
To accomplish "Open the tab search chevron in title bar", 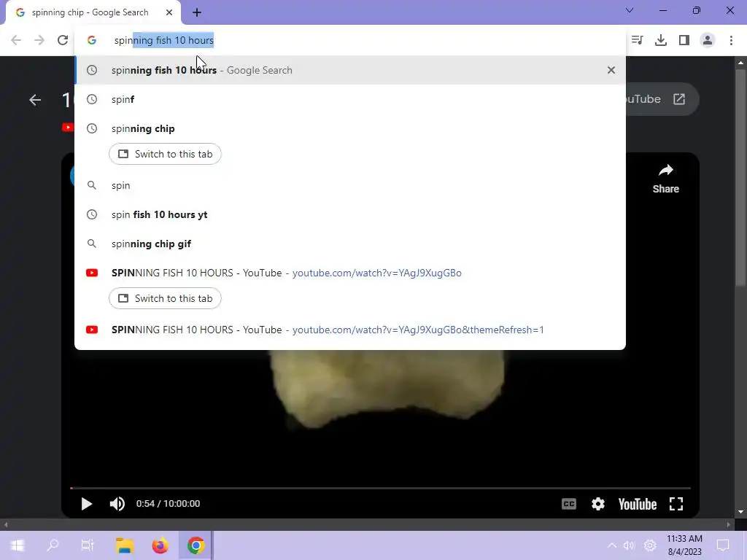I will [x=630, y=10].
